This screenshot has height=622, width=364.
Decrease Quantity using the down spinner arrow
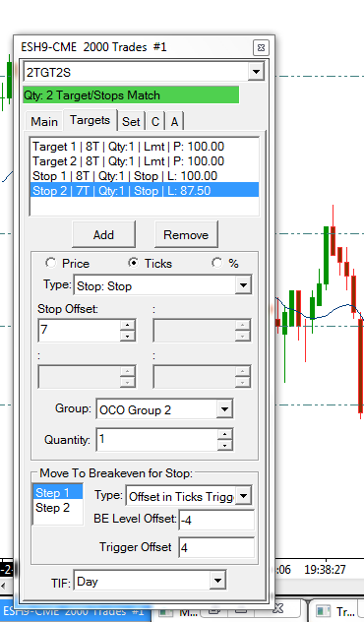pyautogui.click(x=225, y=445)
